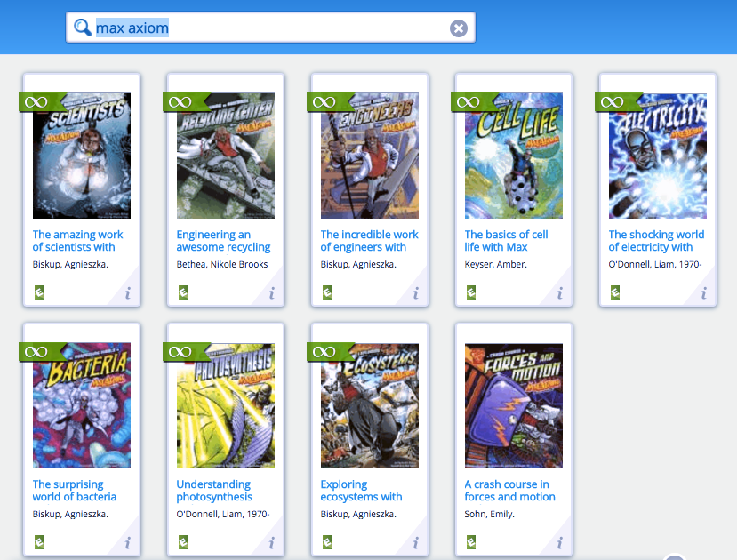Image resolution: width=737 pixels, height=560 pixels.
Task: Click 'O'Donnell, Liam, 1970-' under photosynthesis book
Action: click(223, 515)
